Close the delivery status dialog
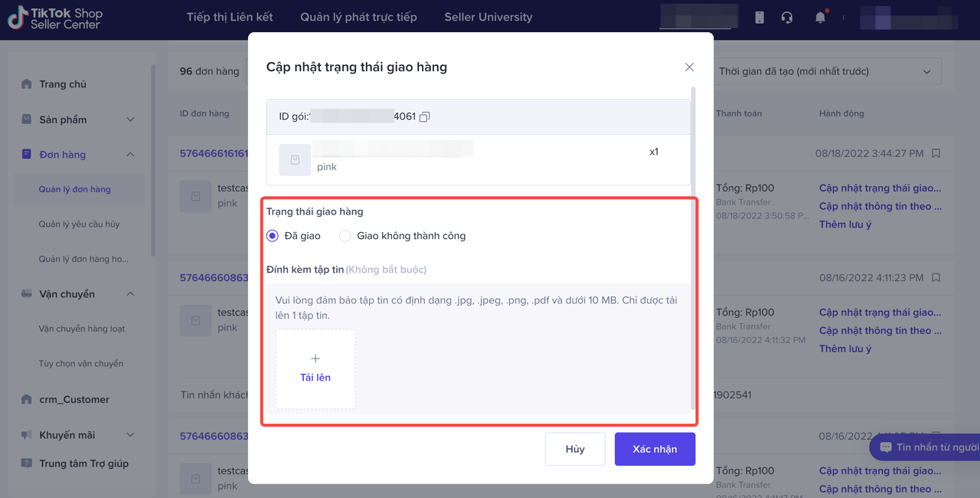Image resolution: width=980 pixels, height=498 pixels. tap(689, 67)
